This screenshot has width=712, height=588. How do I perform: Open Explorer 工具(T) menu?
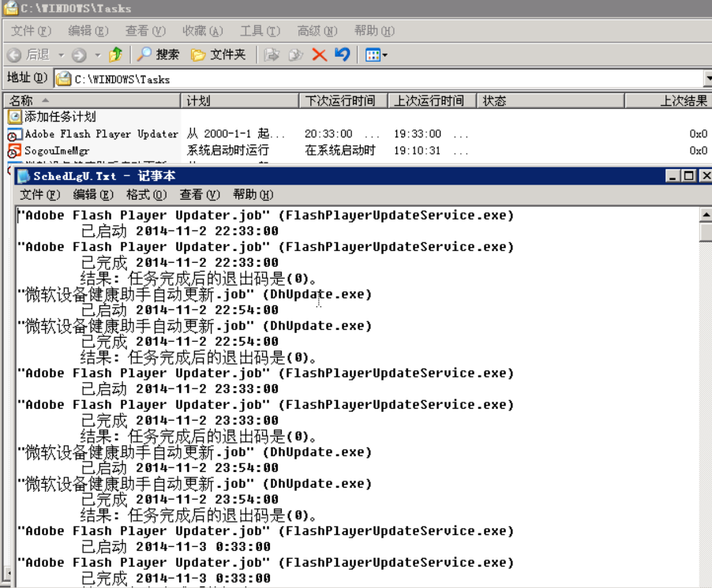pyautogui.click(x=260, y=31)
